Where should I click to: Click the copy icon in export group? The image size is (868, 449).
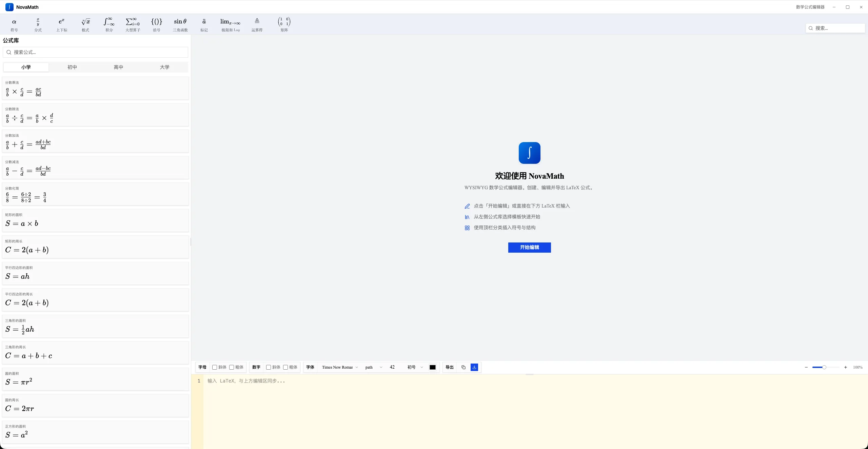pos(463,367)
